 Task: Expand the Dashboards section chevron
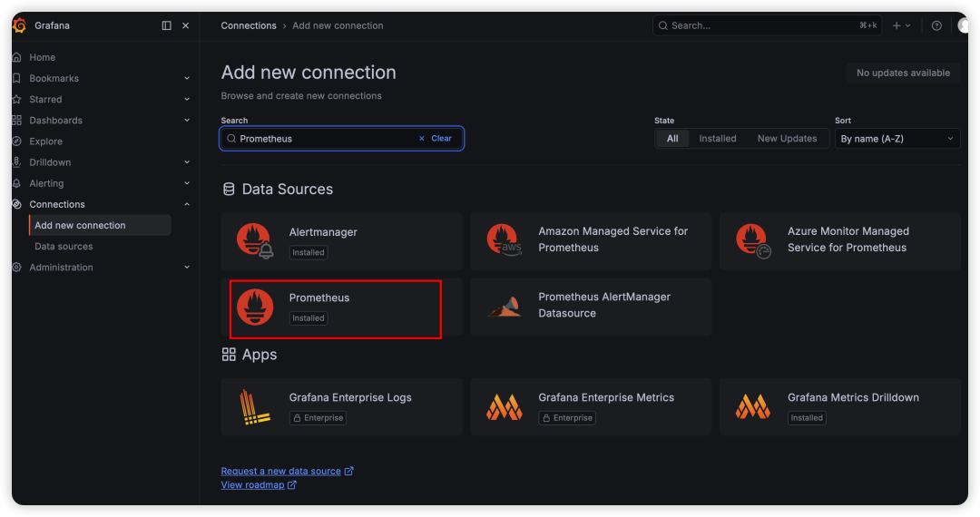[187, 120]
